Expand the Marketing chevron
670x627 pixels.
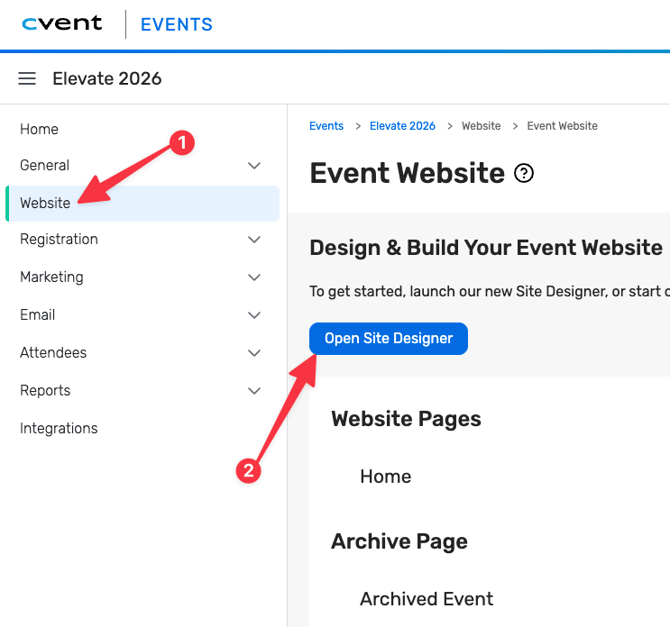[254, 278]
